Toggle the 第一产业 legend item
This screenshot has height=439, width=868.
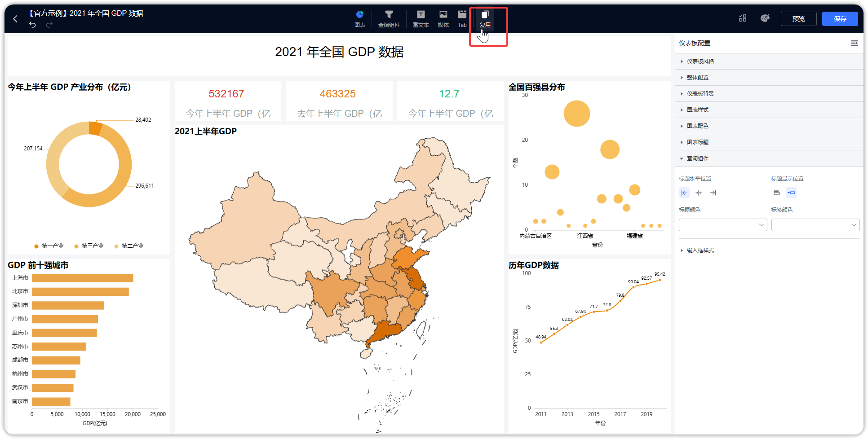[x=49, y=246]
